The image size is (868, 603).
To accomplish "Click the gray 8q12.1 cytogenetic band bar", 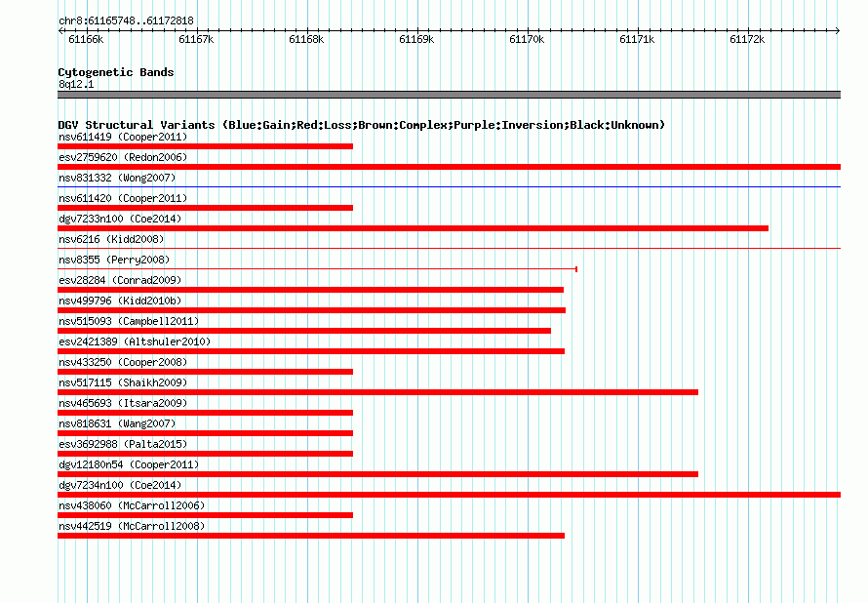I will [x=449, y=95].
